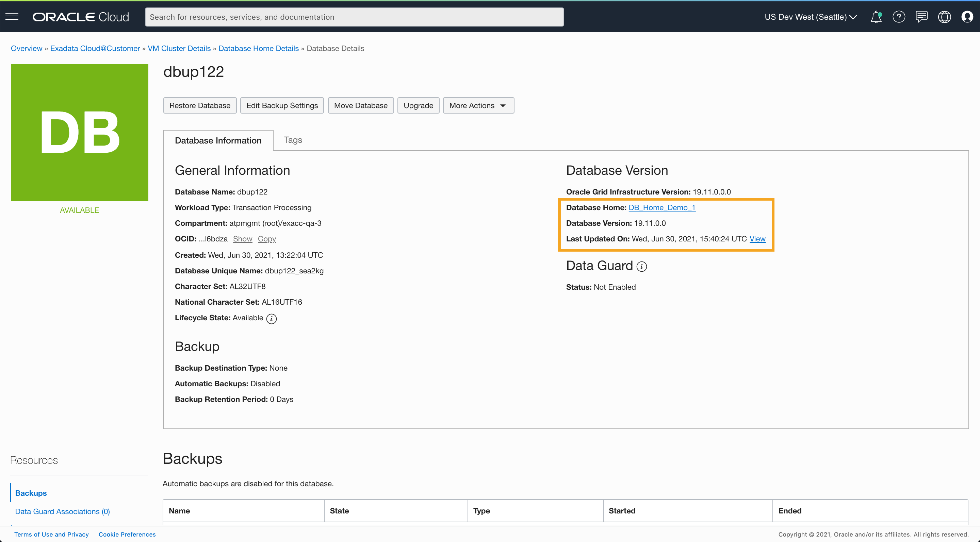Open the hamburger navigation menu

click(x=12, y=17)
